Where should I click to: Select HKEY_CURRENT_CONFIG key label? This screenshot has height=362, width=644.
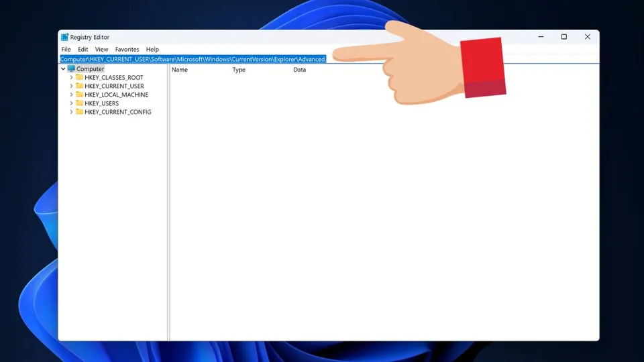click(x=118, y=112)
